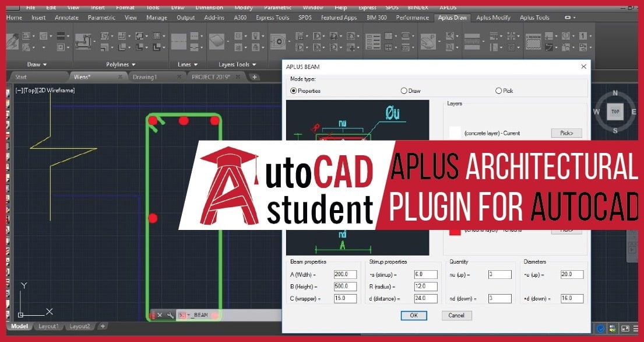This screenshot has height=342, width=644.
Task: Add a new drawing tab with plus
Action: (254, 77)
